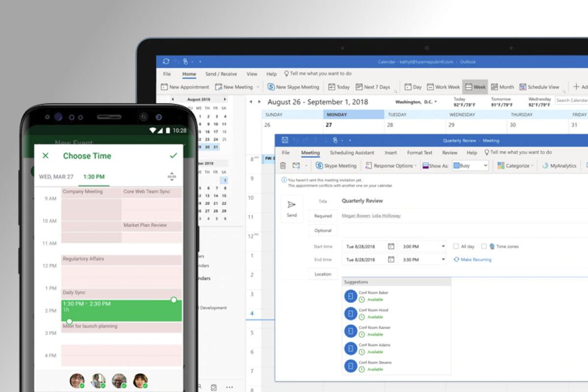Image resolution: width=588 pixels, height=392 pixels.
Task: Click the Tell me what you want to do box in the meeting window
Action: click(x=517, y=153)
